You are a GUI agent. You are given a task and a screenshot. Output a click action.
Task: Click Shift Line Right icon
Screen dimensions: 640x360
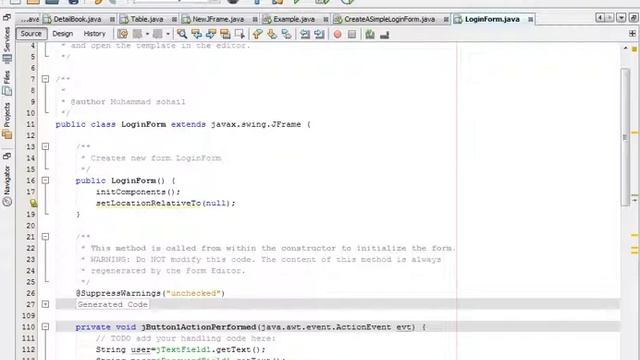pos(319,34)
